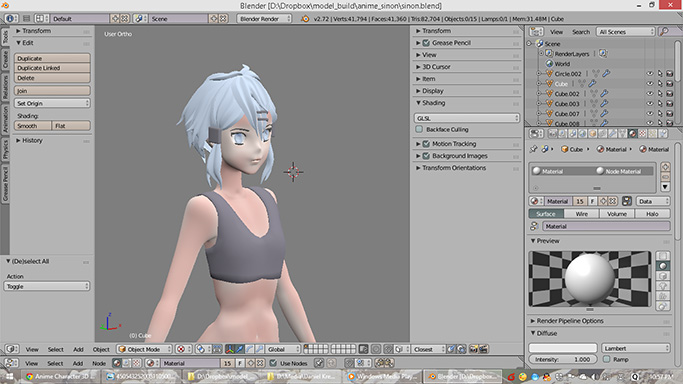683x384 pixels.
Task: Open the Lambert diffuse shader dropdown
Action: [x=636, y=348]
